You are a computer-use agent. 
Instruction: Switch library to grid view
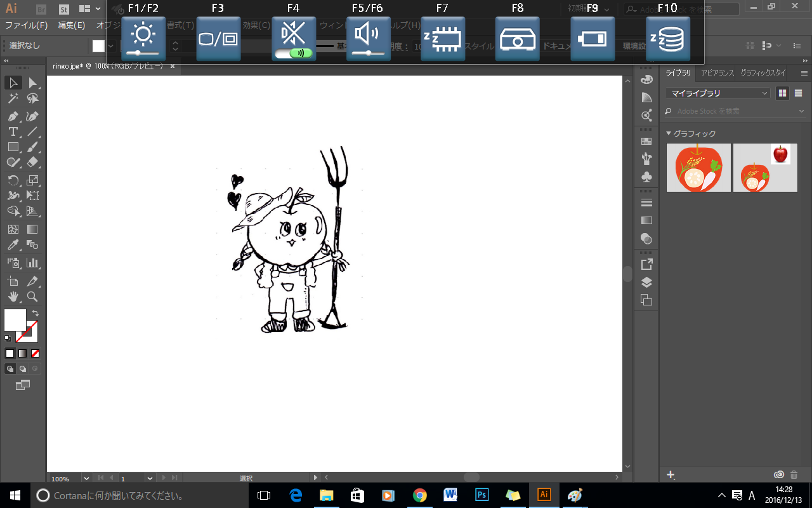point(783,93)
